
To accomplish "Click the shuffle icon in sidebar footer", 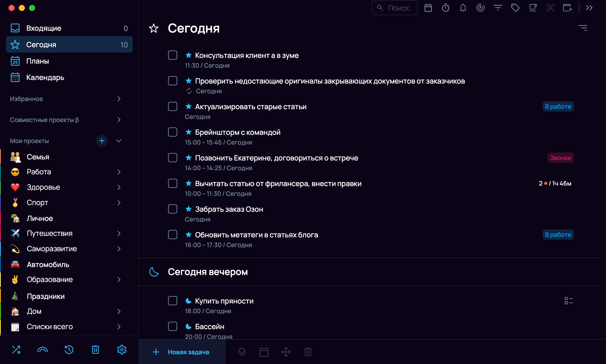I will pyautogui.click(x=16, y=350).
